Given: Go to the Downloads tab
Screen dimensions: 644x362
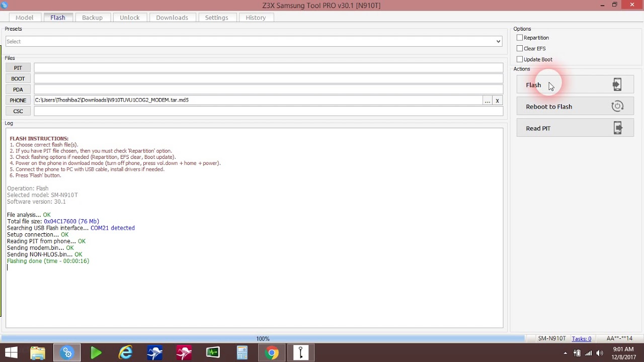Looking at the screenshot, I should (172, 18).
